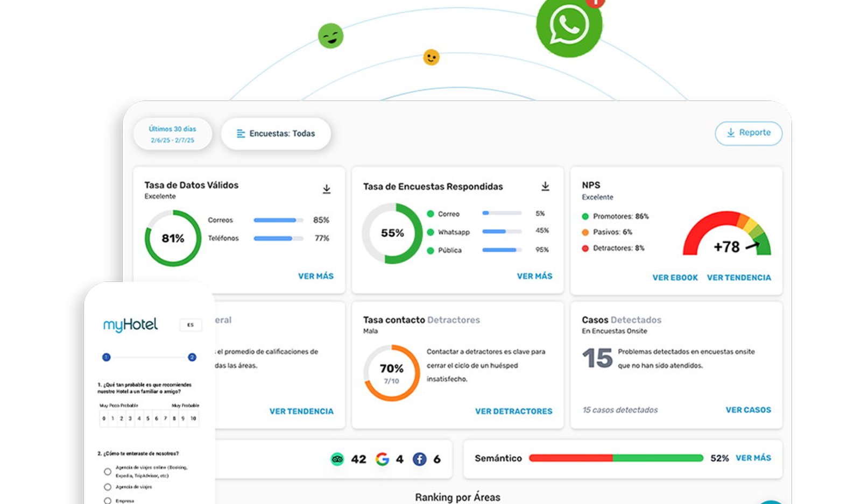
Task: Click the '15 casos detectados' text
Action: 620,410
